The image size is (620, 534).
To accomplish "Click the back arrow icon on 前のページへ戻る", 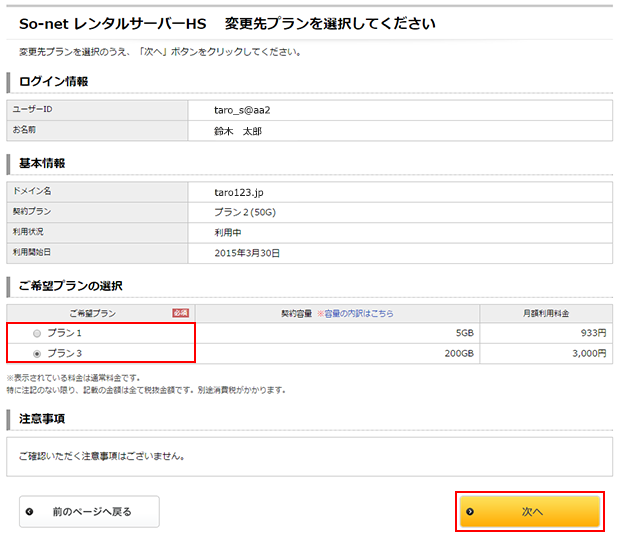I will tap(30, 511).
